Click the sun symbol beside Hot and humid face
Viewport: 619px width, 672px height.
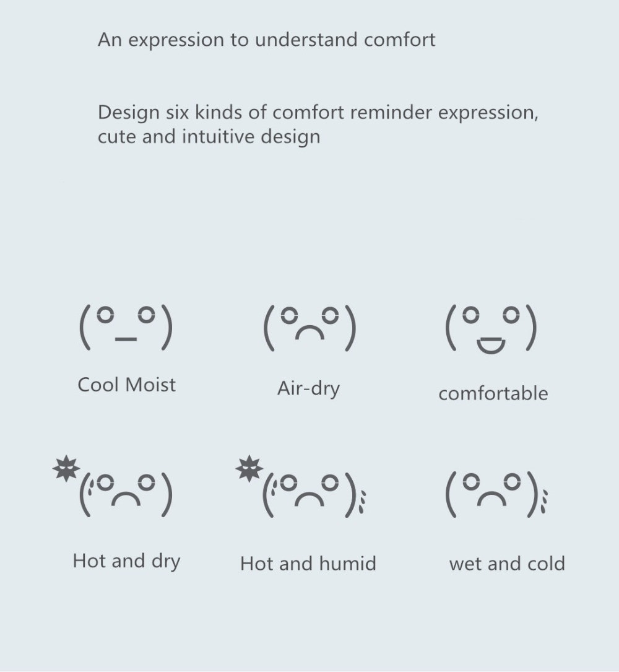[x=249, y=469]
